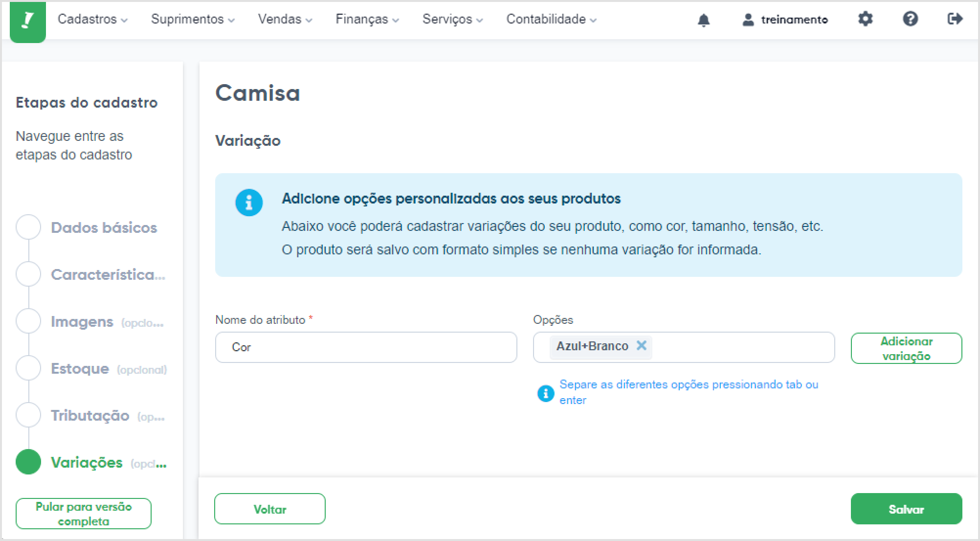The image size is (980, 541).
Task: Select the Estoque step circle
Action: click(28, 368)
